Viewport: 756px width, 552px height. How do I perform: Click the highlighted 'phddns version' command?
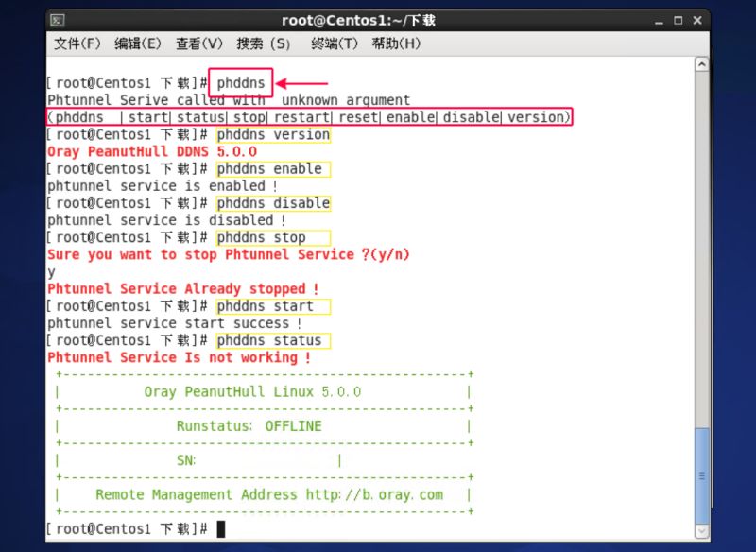tap(272, 134)
